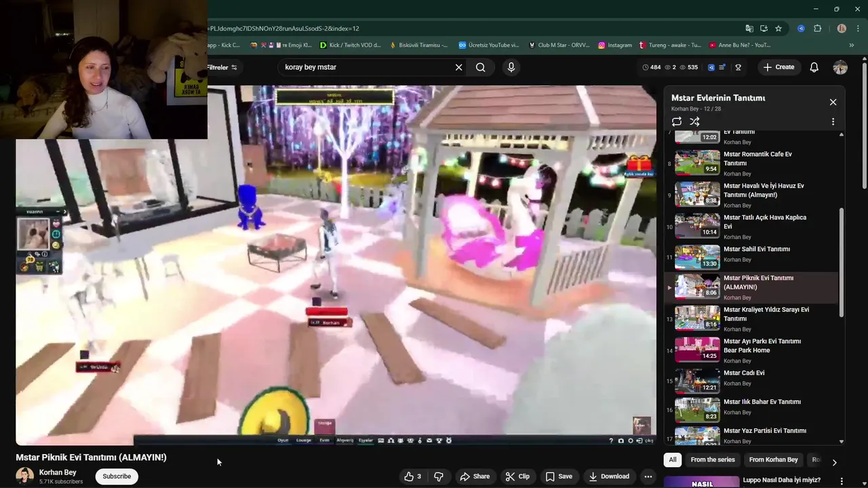Play Mstar Havalı Ve İyi Havuz Evi video
Screen dimensions: 868x488
pos(751,195)
